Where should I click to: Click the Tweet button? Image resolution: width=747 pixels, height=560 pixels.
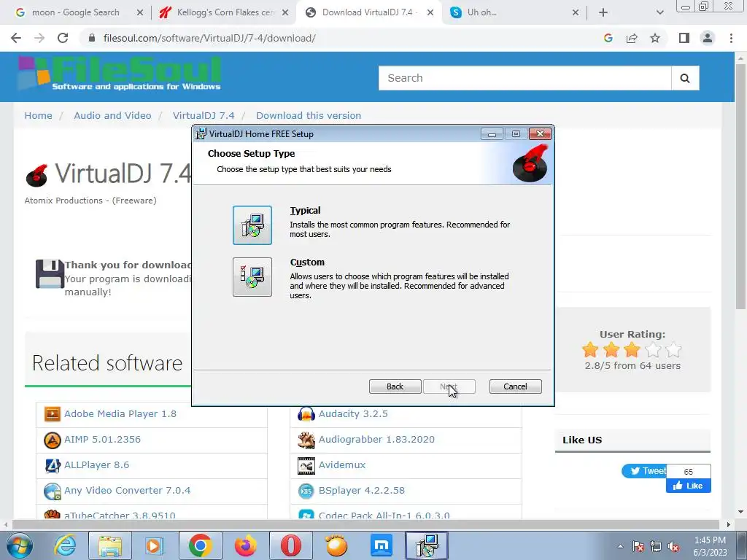pyautogui.click(x=644, y=471)
